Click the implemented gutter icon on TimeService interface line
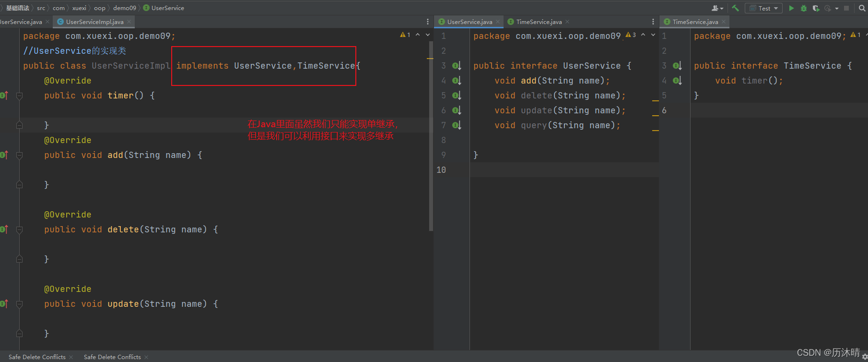The width and height of the screenshot is (868, 362). (677, 66)
